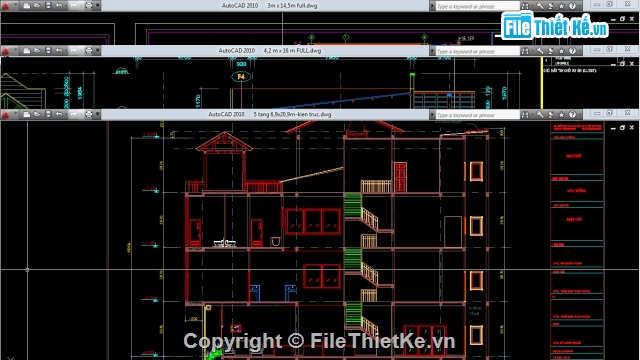Viewport: 640px width, 360px height.
Task: Click Redo icon in 3m x 14,5m full.dwg window
Action: click(73, 5)
